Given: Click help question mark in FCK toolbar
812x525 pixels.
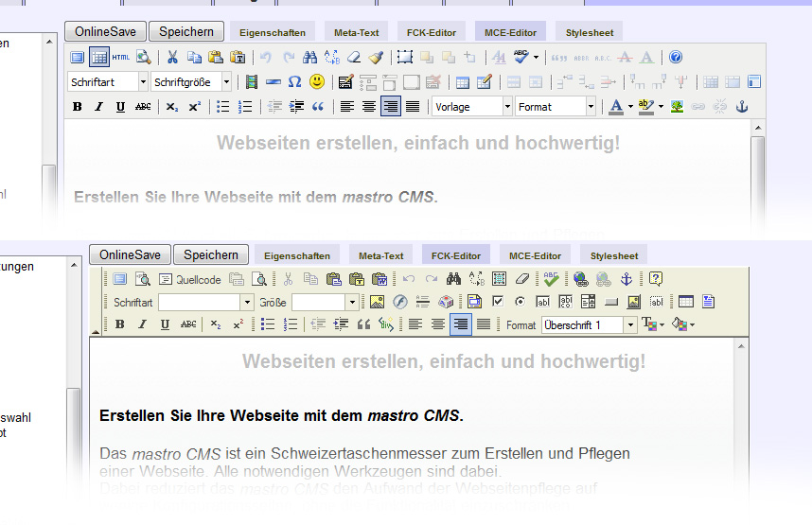Looking at the screenshot, I should (x=656, y=280).
